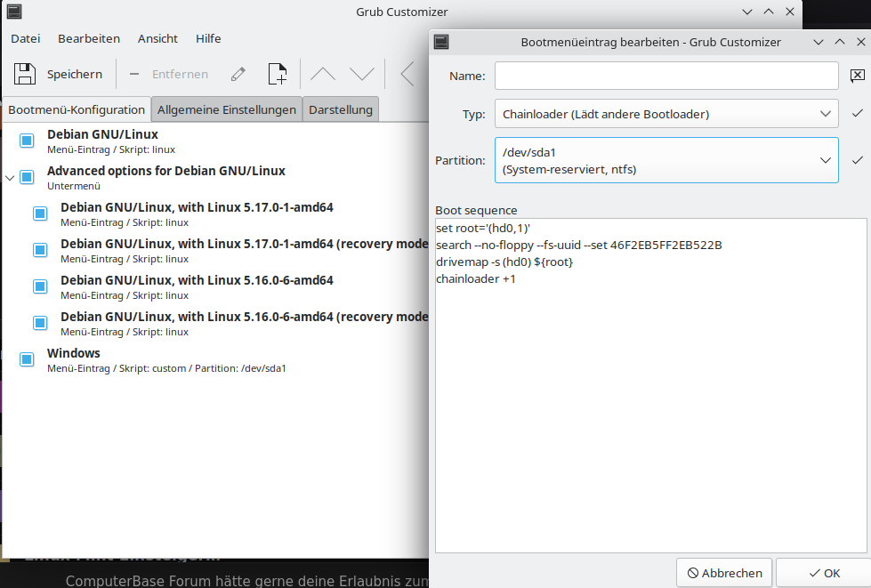871x588 pixels.
Task: Click the new entry document-plus icon
Action: (278, 74)
